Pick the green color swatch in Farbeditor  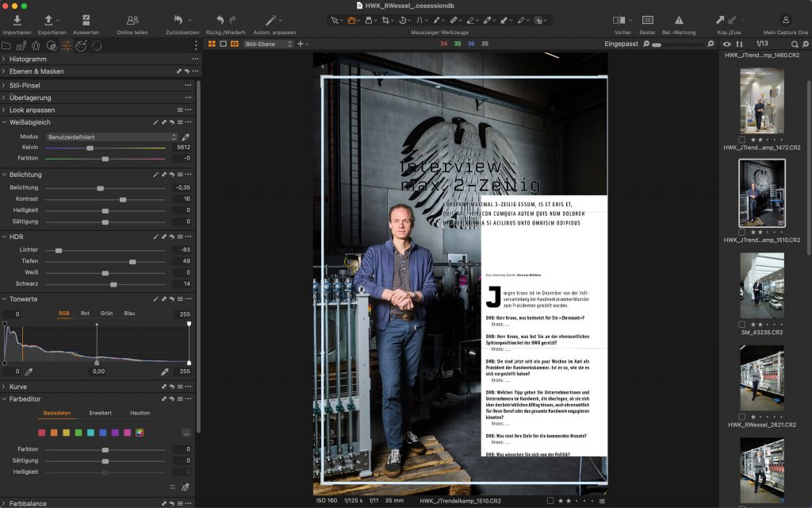79,433
